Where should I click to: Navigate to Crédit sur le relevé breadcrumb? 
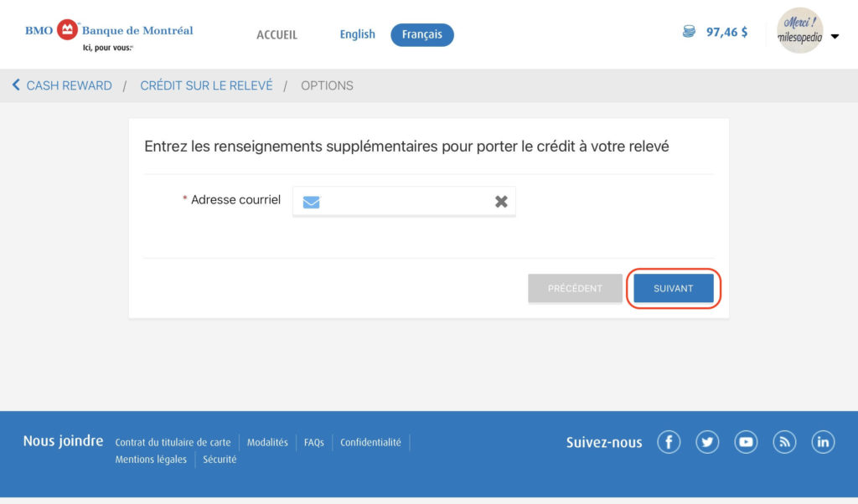pos(206,85)
